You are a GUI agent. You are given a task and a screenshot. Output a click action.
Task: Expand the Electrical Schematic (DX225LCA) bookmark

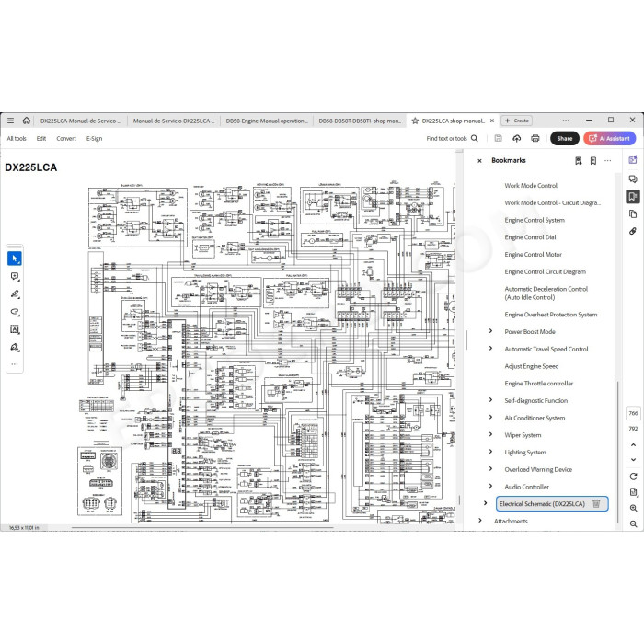point(486,503)
